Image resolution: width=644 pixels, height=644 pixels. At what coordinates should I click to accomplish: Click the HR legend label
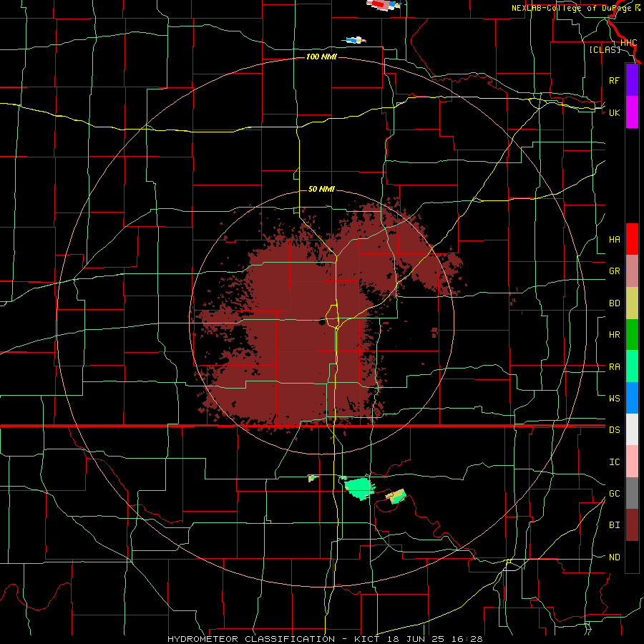pos(614,335)
